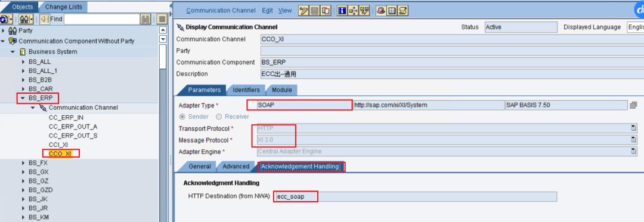Open the View menu
Screen dimensions: 644x222
coord(285,11)
